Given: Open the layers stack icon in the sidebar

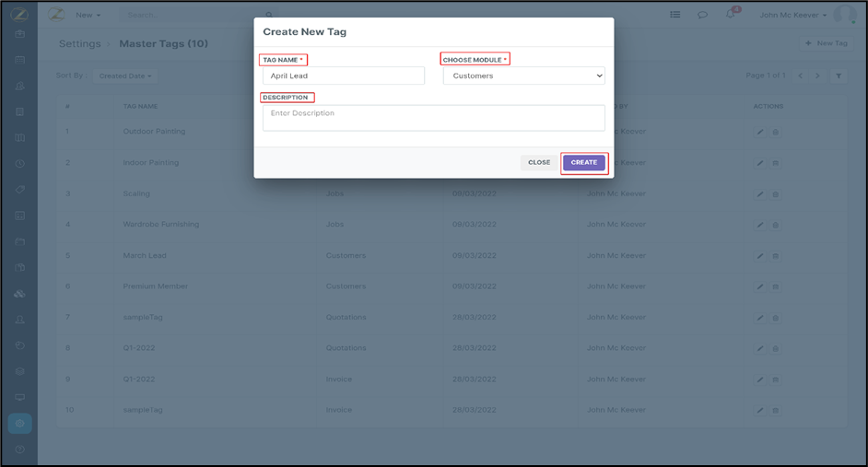Looking at the screenshot, I should [20, 371].
